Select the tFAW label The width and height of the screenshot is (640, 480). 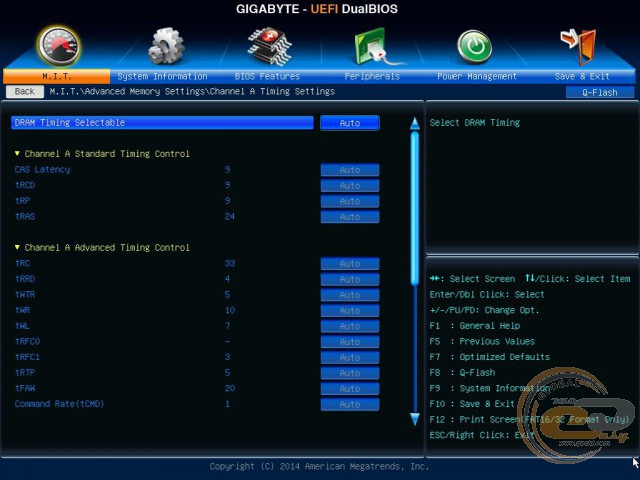pos(25,388)
